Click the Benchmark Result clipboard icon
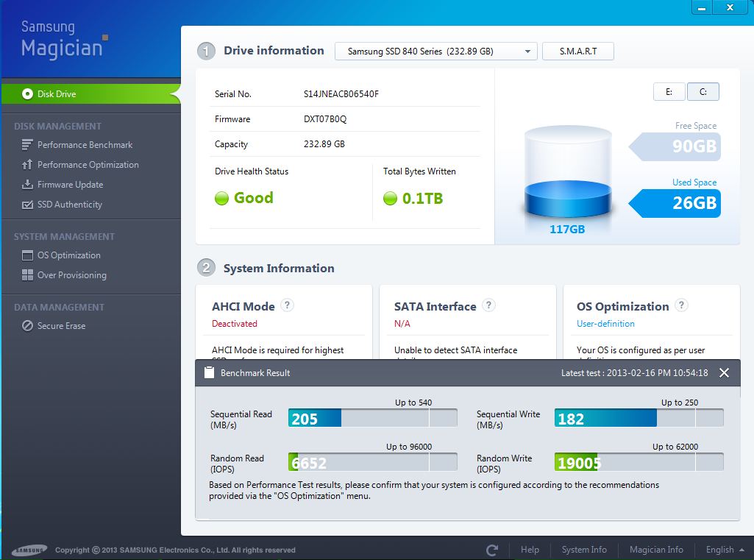 pyautogui.click(x=209, y=372)
